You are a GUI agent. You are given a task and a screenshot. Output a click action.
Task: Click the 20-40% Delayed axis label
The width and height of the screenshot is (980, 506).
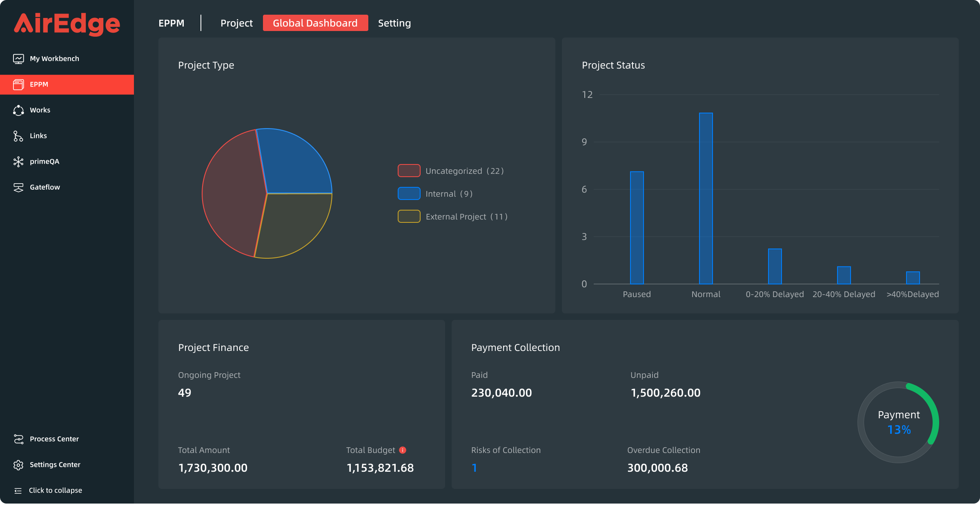(844, 294)
